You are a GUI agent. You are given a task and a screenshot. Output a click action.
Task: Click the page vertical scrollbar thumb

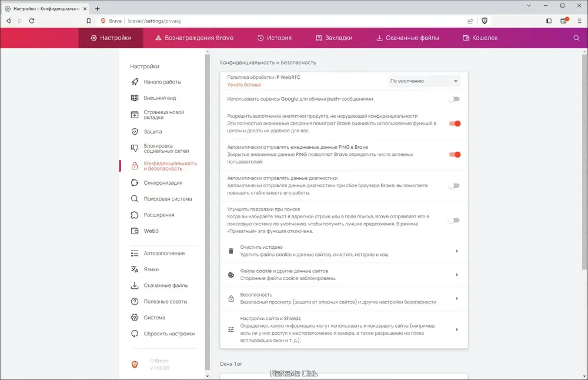tap(584, 161)
